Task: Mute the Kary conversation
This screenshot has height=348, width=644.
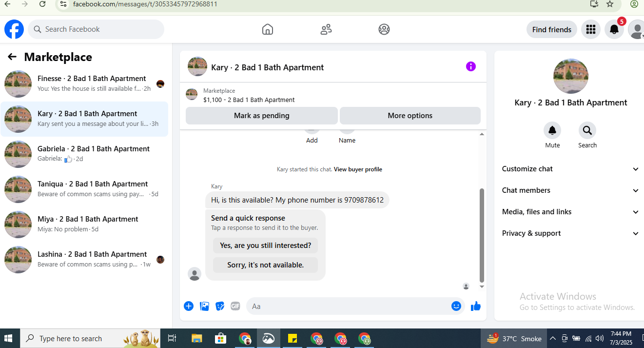Action: (552, 130)
